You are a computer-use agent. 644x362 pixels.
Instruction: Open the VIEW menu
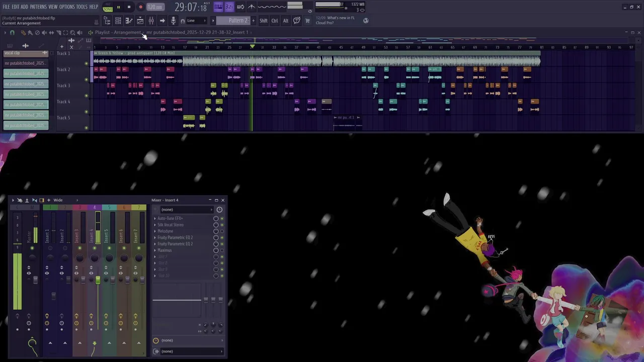click(53, 7)
